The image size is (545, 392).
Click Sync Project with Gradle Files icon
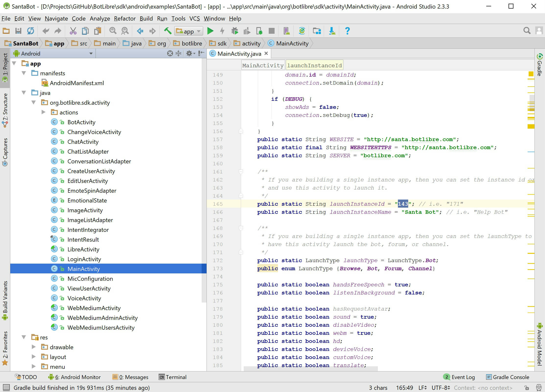click(302, 31)
